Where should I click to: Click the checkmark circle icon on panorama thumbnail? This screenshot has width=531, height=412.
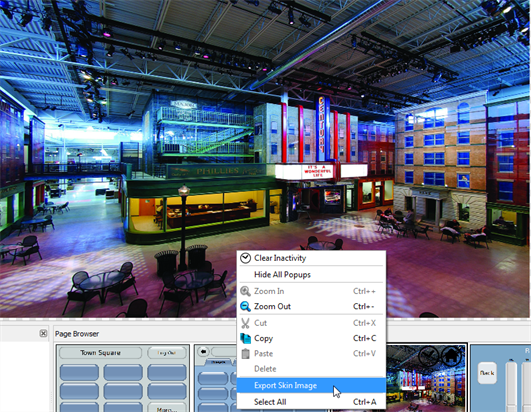pyautogui.click(x=429, y=356)
